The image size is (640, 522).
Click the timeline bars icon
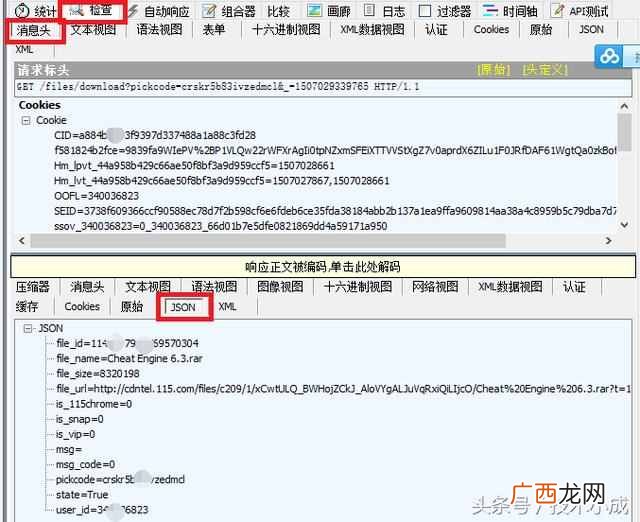click(490, 10)
